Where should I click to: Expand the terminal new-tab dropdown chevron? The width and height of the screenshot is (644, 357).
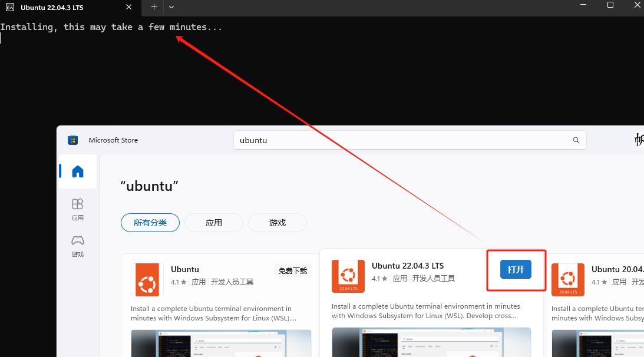pos(171,7)
